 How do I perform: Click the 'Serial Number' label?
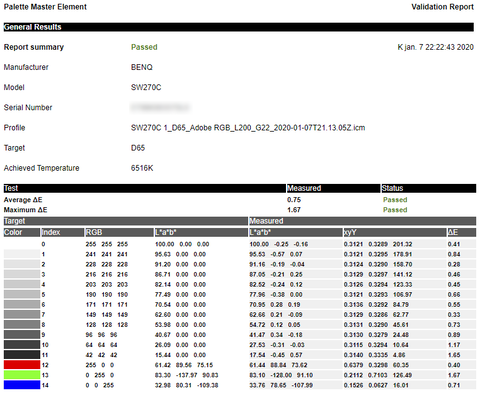28,107
